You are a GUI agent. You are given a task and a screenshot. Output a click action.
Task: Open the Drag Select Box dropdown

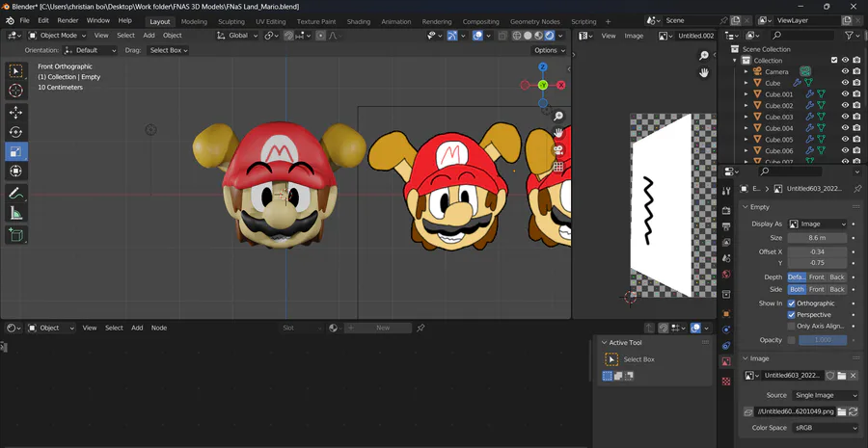click(168, 50)
